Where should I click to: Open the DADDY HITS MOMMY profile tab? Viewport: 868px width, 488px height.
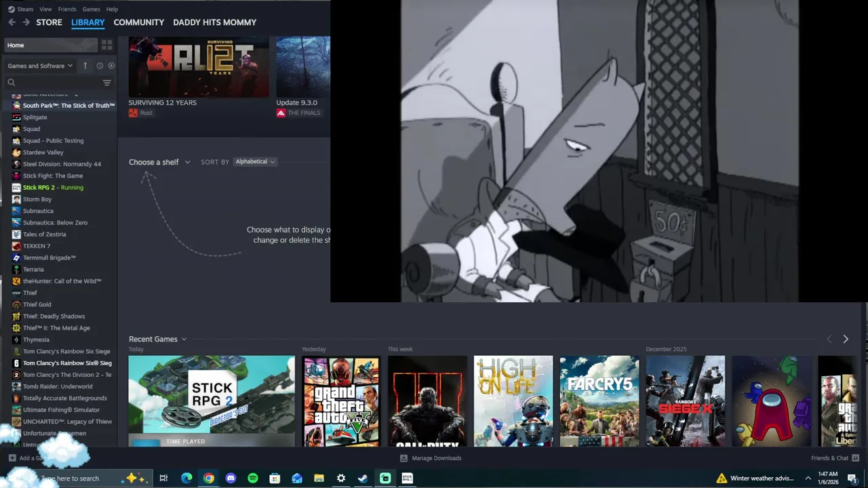click(214, 22)
